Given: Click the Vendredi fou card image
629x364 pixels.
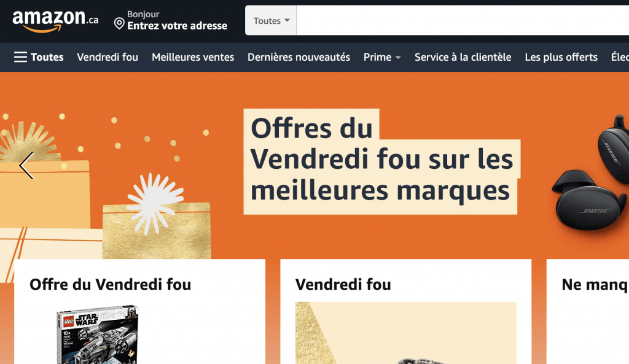Looking at the screenshot, I should tap(406, 333).
